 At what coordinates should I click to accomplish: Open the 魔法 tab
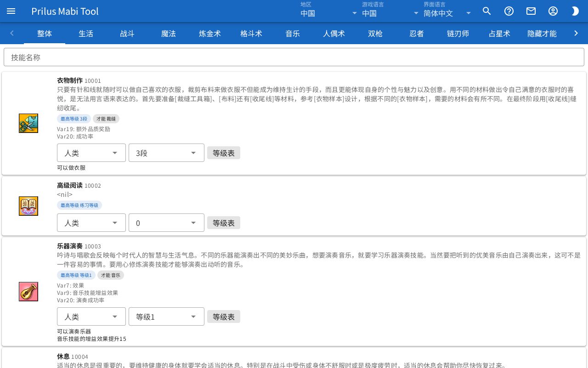click(169, 33)
